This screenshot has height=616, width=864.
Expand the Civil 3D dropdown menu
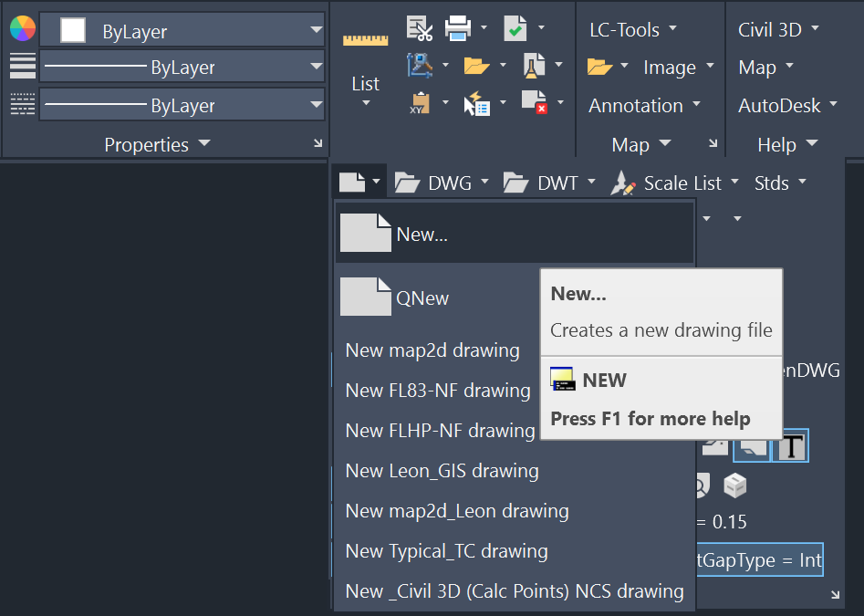click(x=778, y=30)
